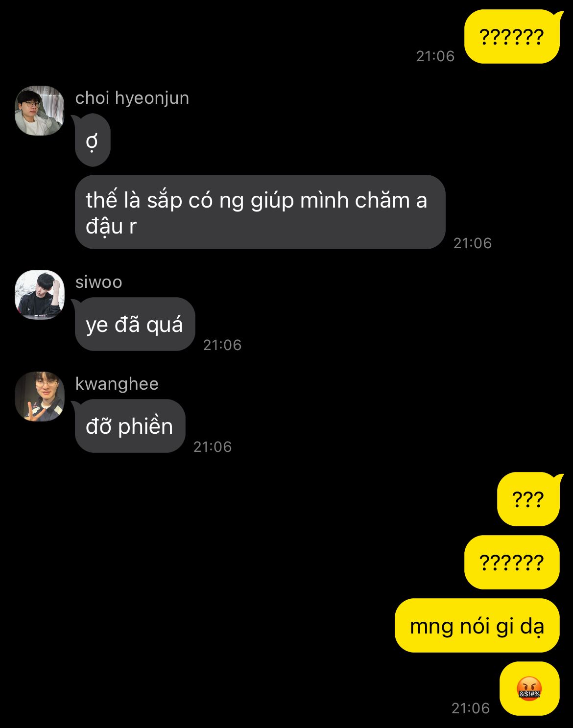Viewport: 573px width, 728px height.
Task: Tap the yellow 'mng nói gi dạ' message
Action: pos(477,625)
